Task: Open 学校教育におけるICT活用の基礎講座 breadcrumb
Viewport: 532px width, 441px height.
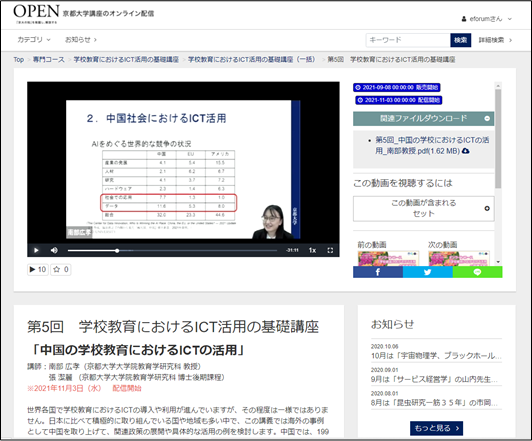Action: tap(126, 60)
